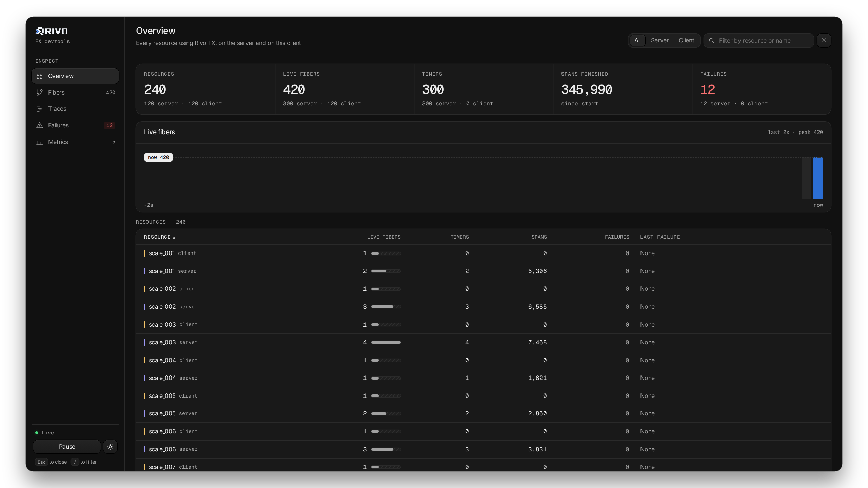Image resolution: width=868 pixels, height=488 pixels.
Task: Click the Failures count badge 12 in sidebar
Action: pos(109,125)
